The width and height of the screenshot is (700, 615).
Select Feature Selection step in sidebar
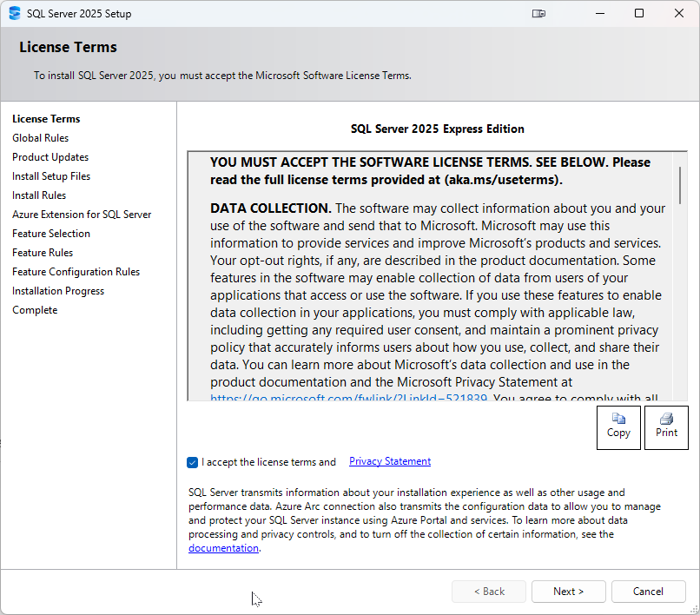(x=51, y=234)
